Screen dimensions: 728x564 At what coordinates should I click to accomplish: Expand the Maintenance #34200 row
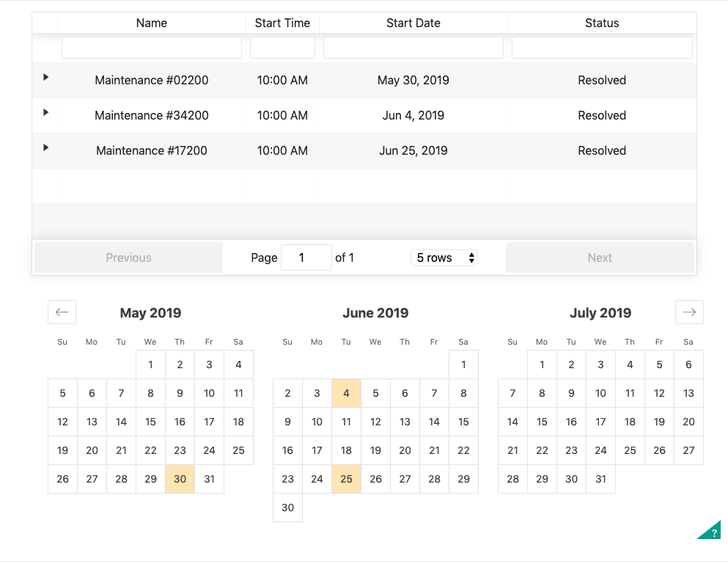(x=45, y=112)
